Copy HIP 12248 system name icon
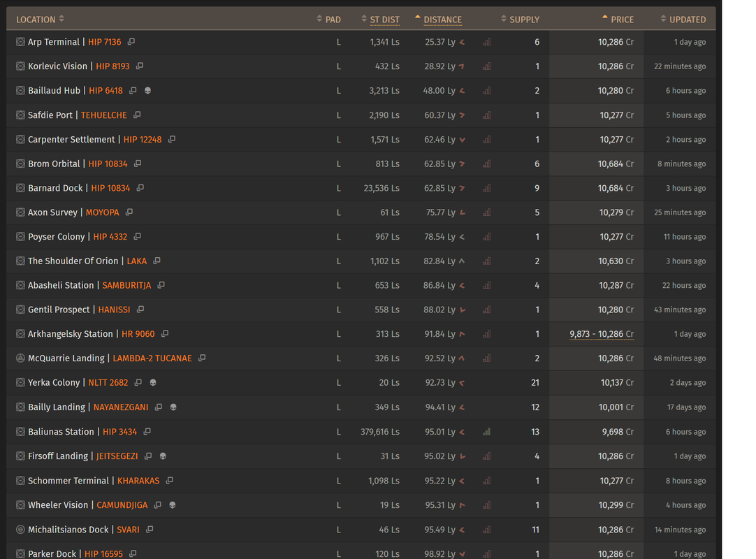The image size is (756, 559). [x=172, y=139]
